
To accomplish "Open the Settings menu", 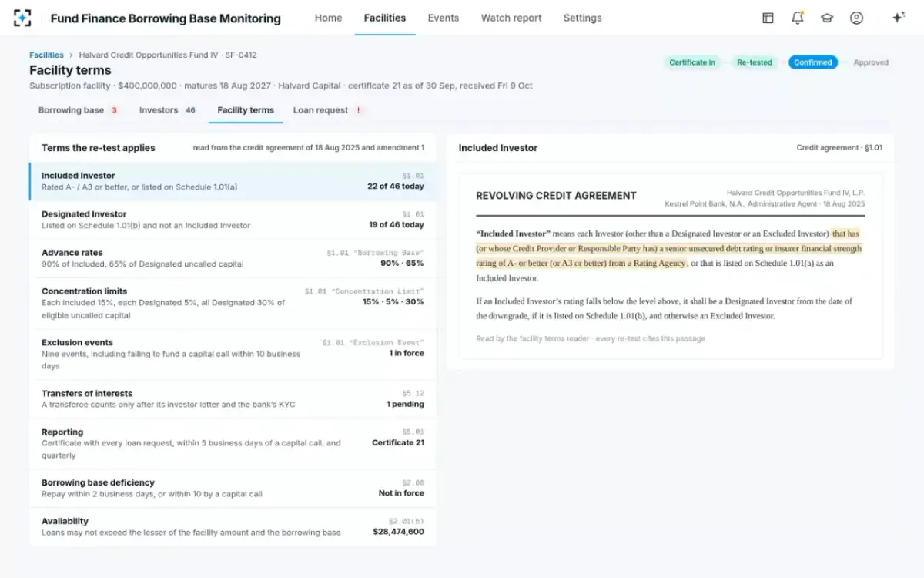I will (x=582, y=18).
